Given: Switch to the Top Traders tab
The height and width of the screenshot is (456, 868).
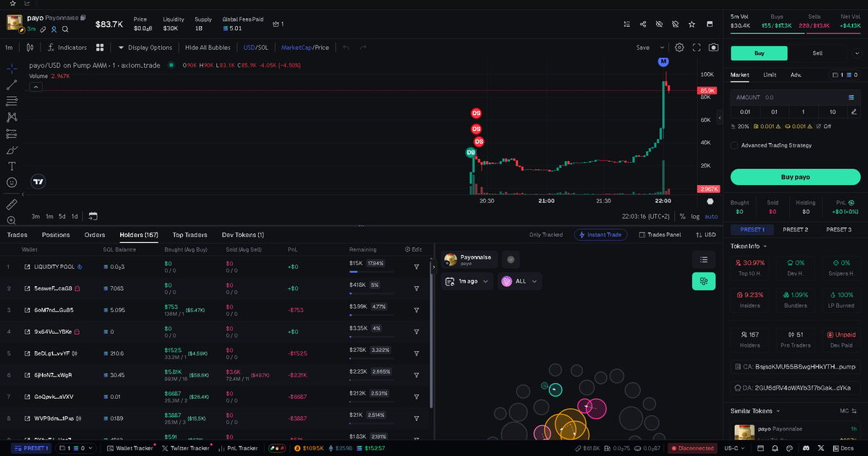Looking at the screenshot, I should click(x=190, y=235).
